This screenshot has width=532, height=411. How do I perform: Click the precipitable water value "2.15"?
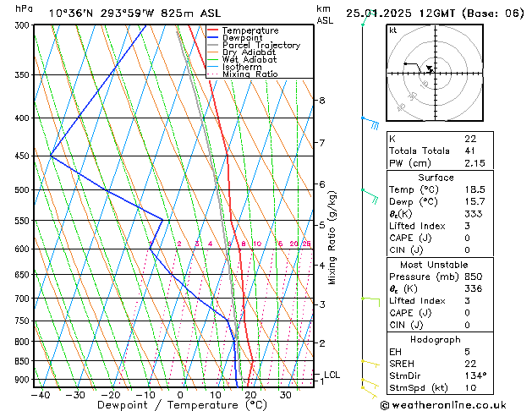[475, 163]
